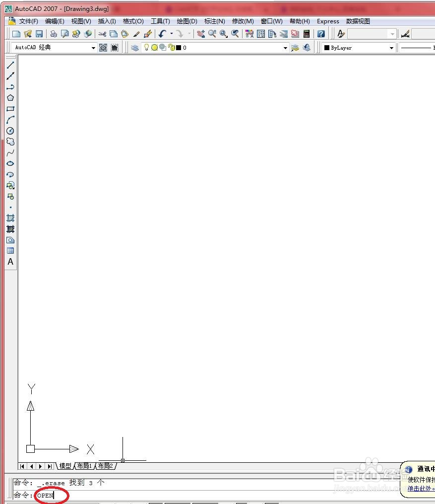Click the Zoom Previous icon
435x504 pixels.
pos(235,34)
